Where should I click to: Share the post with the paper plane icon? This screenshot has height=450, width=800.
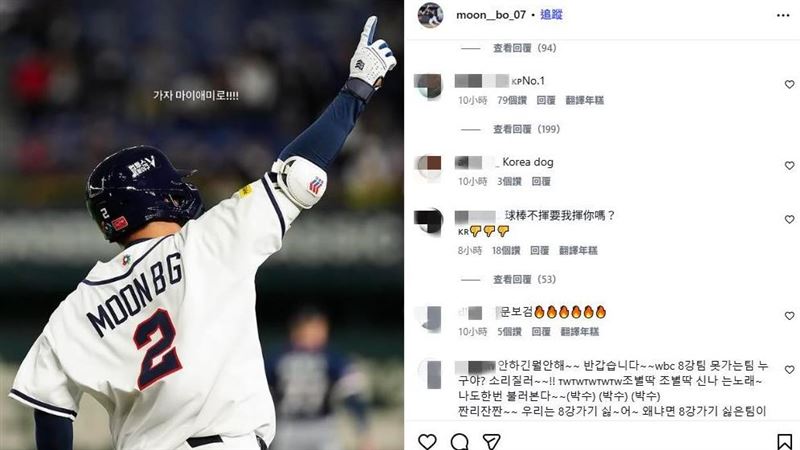[491, 441]
